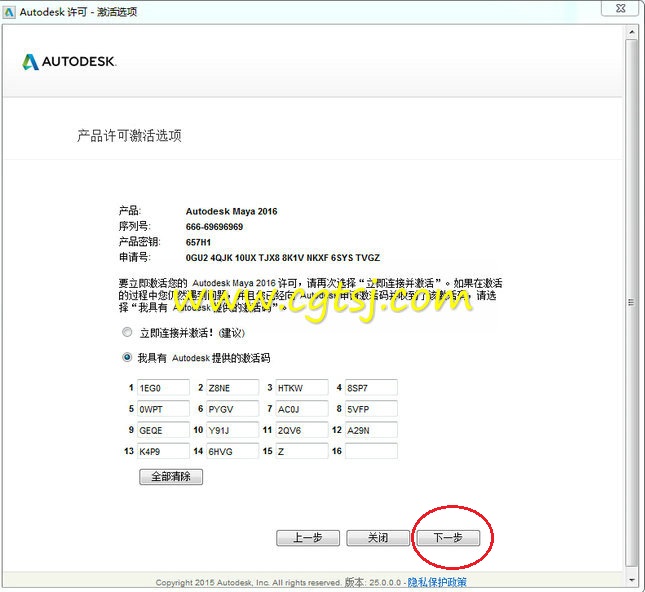This screenshot has width=645, height=592.
Task: Click the scrollbar up arrow
Action: pyautogui.click(x=631, y=32)
